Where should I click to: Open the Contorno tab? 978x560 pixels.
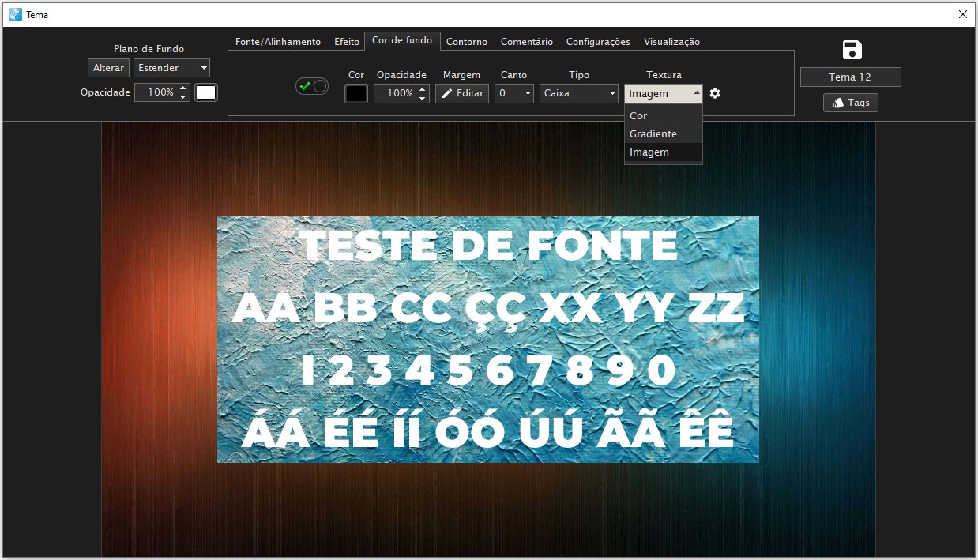pyautogui.click(x=467, y=42)
